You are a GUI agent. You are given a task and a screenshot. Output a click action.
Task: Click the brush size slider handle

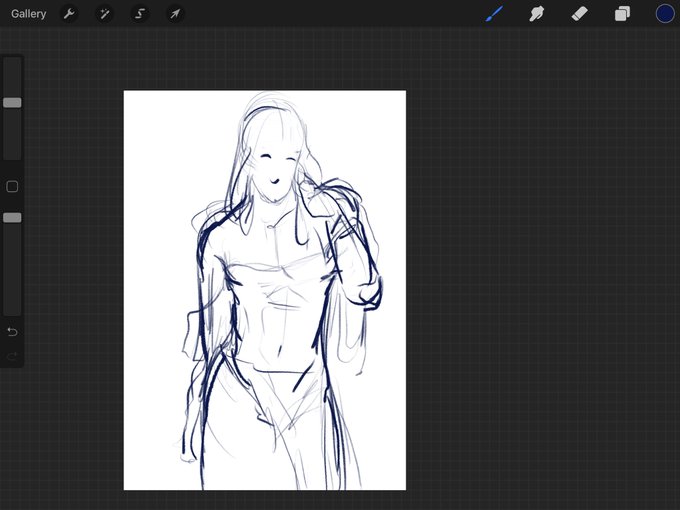point(12,103)
